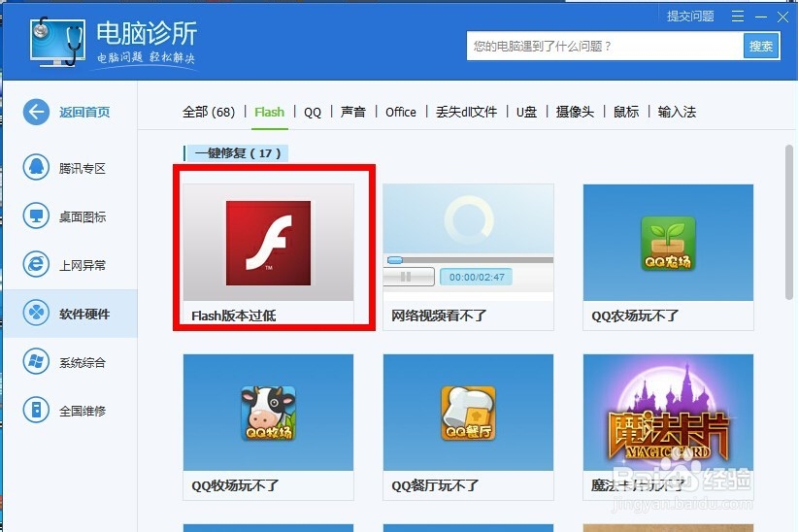Click the Flash版本过低 label
The width and height of the screenshot is (798, 532).
(234, 316)
